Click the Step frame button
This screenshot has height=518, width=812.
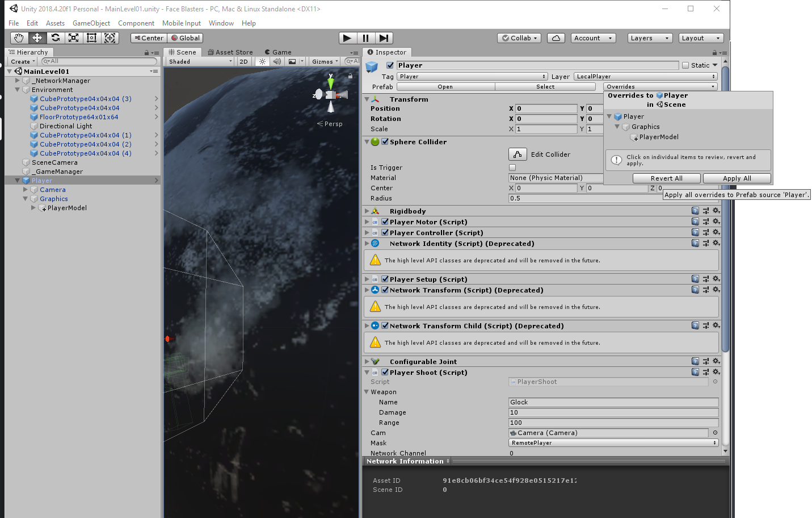384,38
